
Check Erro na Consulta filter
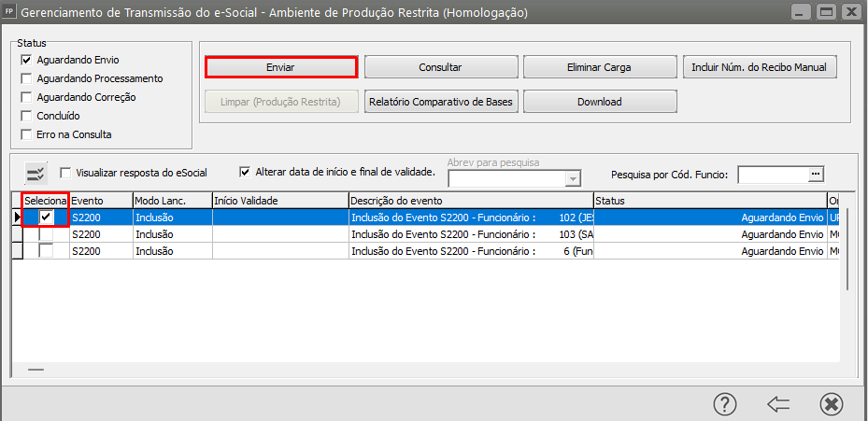click(25, 134)
